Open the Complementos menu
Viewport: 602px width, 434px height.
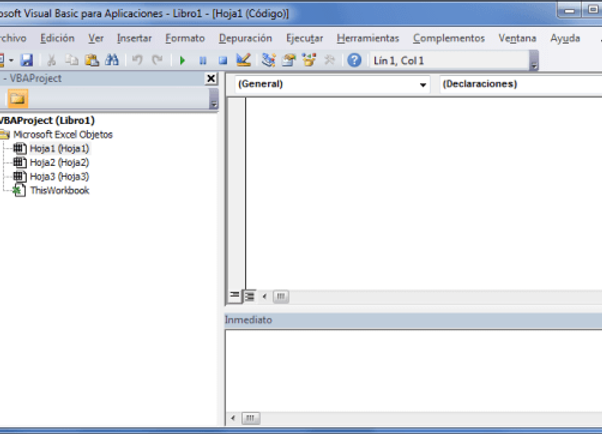(x=449, y=38)
